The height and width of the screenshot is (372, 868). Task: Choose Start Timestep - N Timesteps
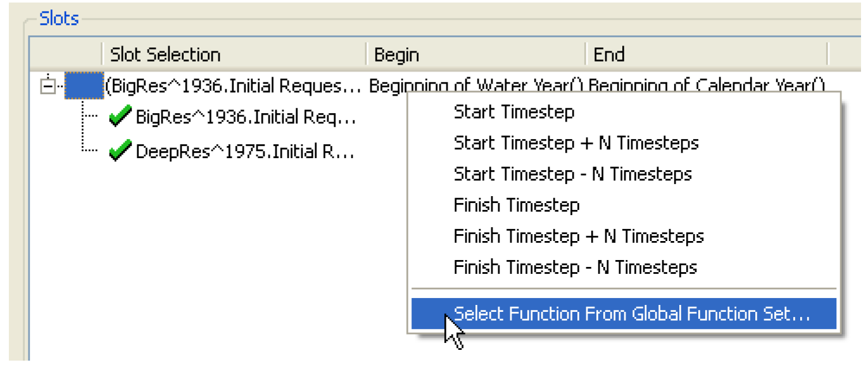pos(572,174)
